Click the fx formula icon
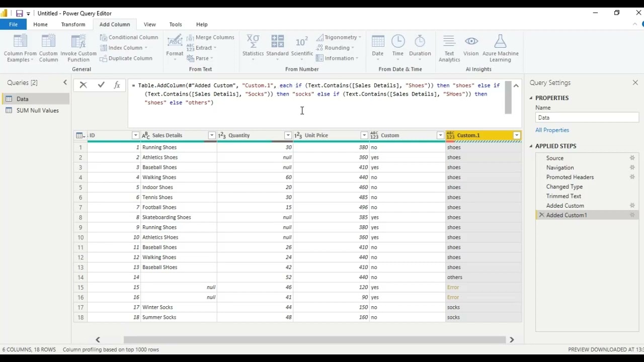This screenshot has height=362, width=644. click(x=117, y=85)
